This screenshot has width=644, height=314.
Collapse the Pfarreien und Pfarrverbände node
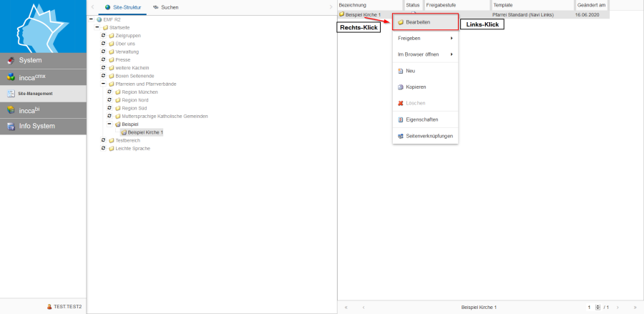point(103,84)
